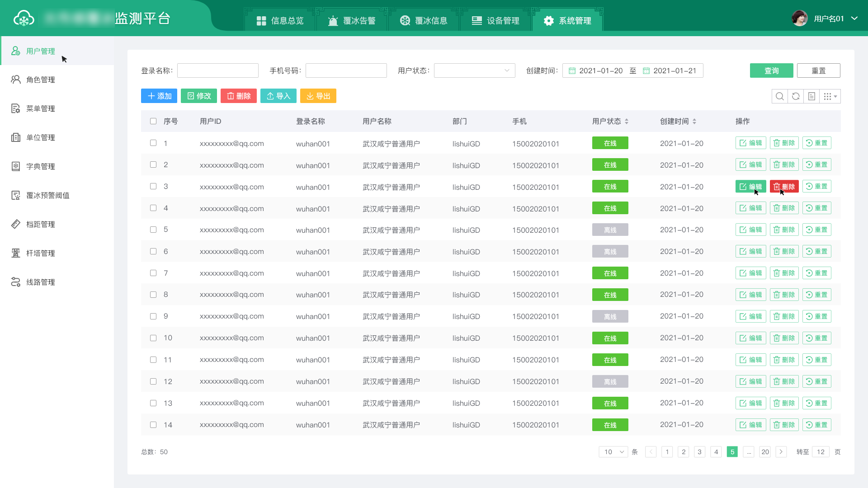The height and width of the screenshot is (488, 868).
Task: Click the 杆塔管理 tower icon
Action: (x=16, y=253)
